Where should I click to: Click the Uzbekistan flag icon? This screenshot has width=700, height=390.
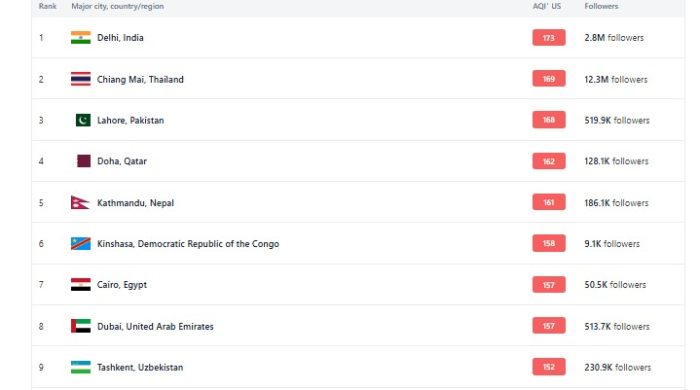80,367
